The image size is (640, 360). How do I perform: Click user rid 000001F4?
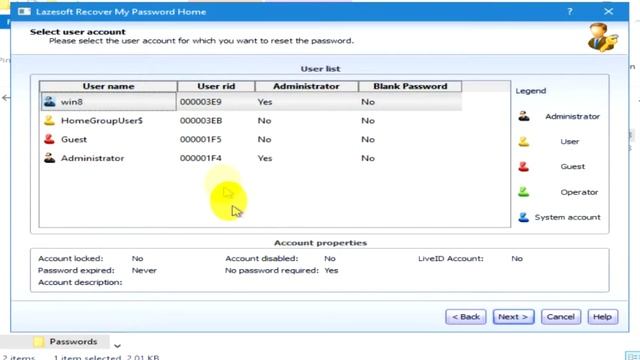click(x=200, y=158)
